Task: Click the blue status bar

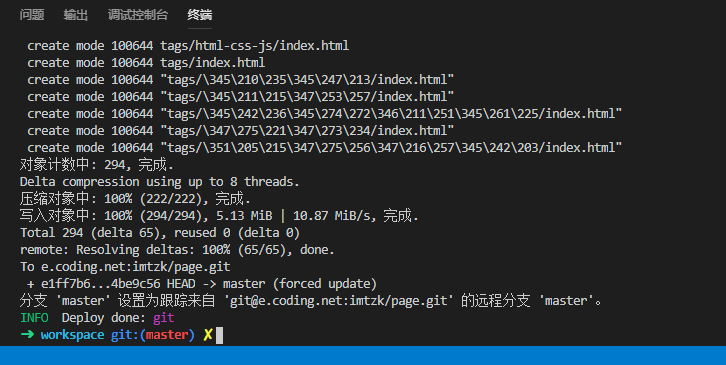Action: click(363, 355)
